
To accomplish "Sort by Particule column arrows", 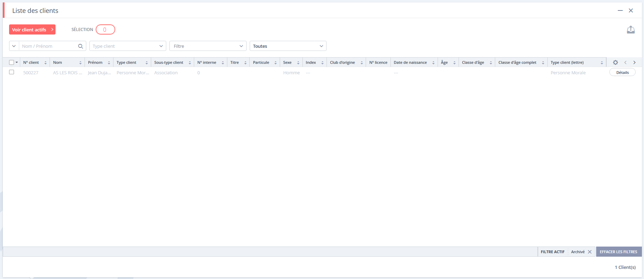I will (276, 63).
